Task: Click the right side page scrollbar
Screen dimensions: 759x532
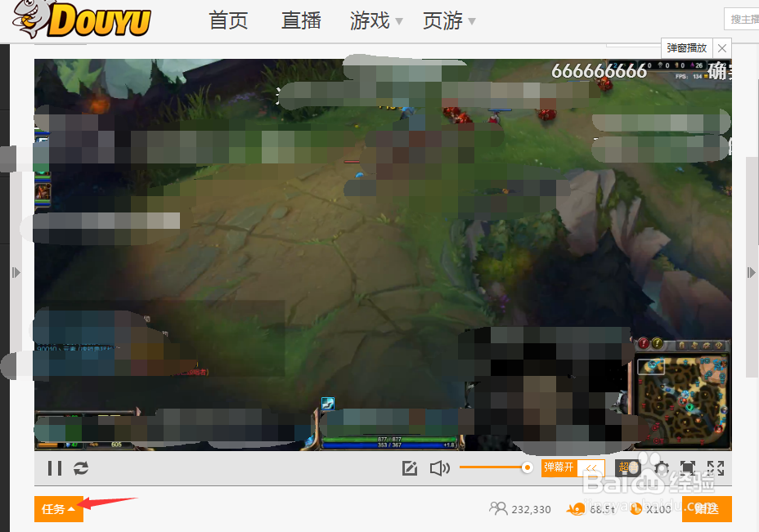Action: [752, 266]
